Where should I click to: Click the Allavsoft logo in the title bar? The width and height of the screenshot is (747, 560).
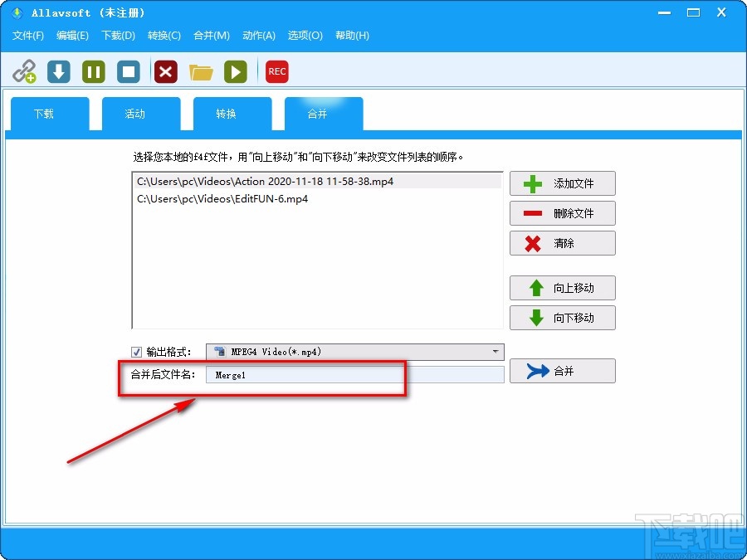point(17,12)
